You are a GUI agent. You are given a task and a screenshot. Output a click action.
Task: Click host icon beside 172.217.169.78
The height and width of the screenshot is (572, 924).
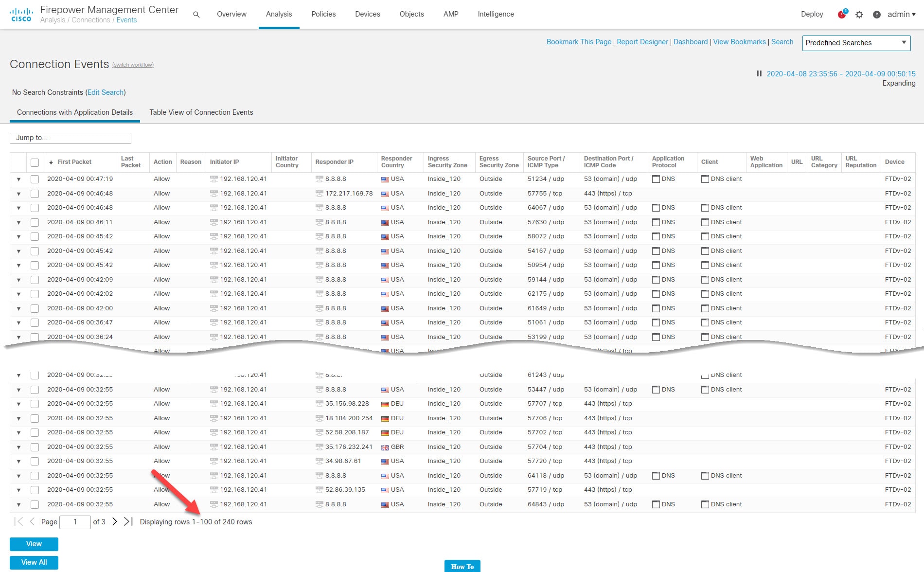[319, 194]
